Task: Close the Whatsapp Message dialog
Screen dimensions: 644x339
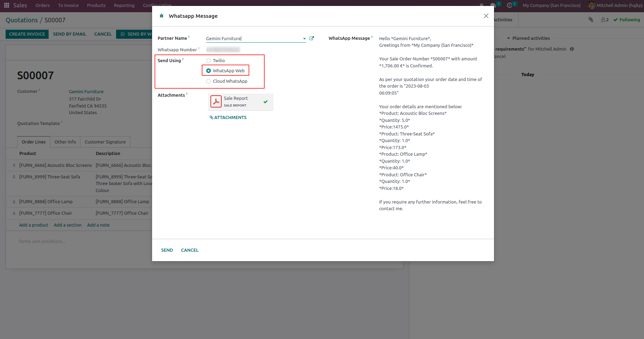Action: [x=486, y=16]
